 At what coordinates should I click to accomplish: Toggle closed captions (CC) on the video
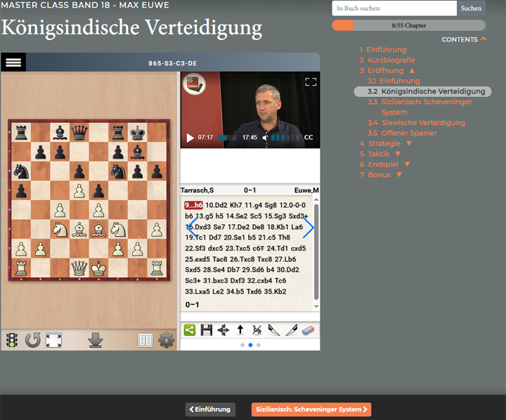pos(309,138)
